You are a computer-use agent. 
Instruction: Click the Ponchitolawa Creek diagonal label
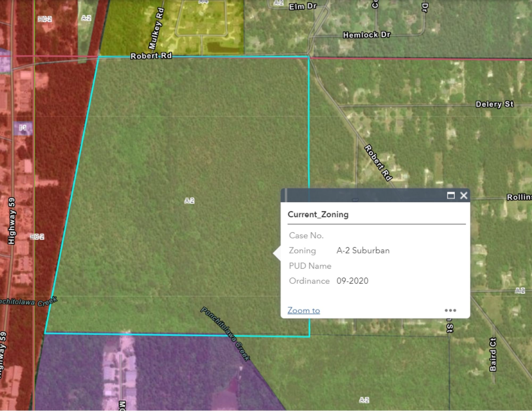(225, 334)
